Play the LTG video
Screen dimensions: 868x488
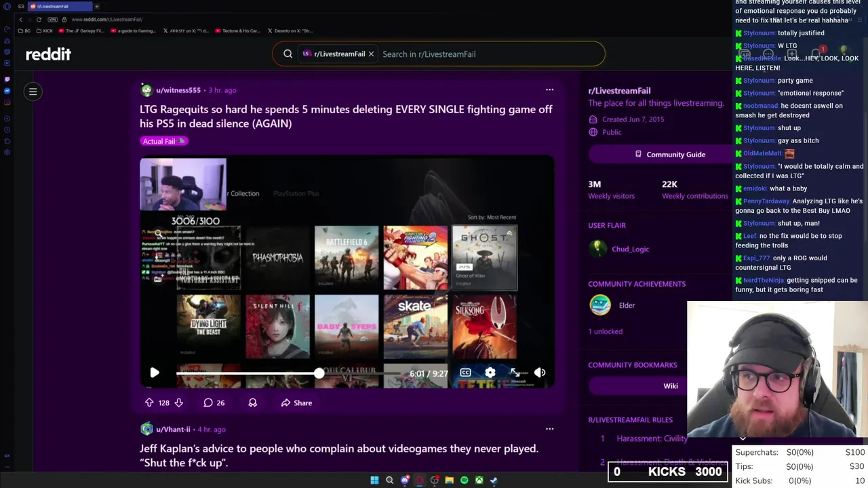[x=155, y=373]
